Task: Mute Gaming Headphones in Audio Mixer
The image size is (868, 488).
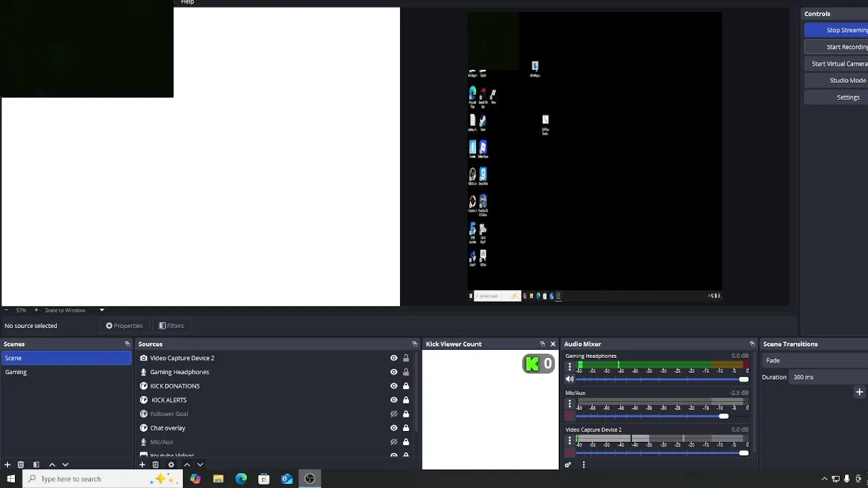Action: 570,379
